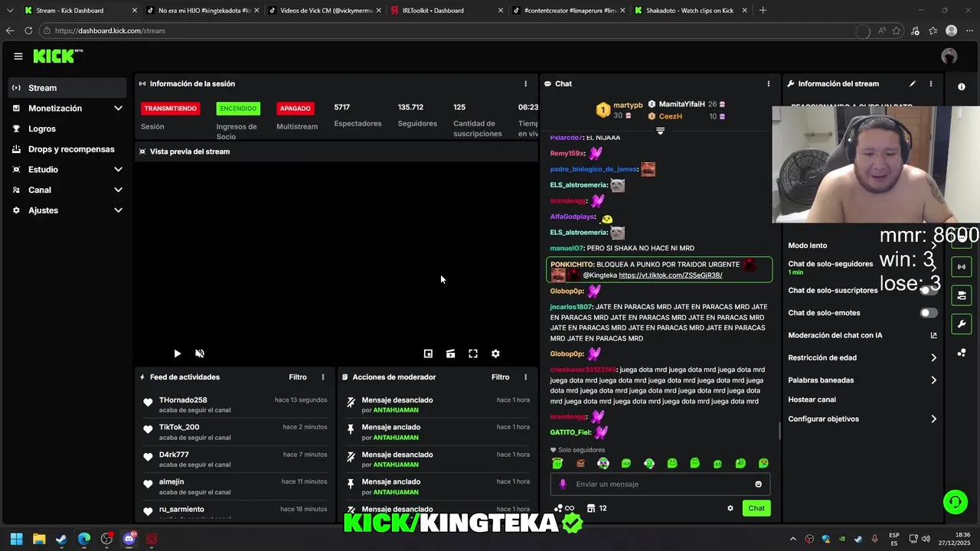Click follower THornado258 in activity feed
980x551 pixels.
pos(183,400)
